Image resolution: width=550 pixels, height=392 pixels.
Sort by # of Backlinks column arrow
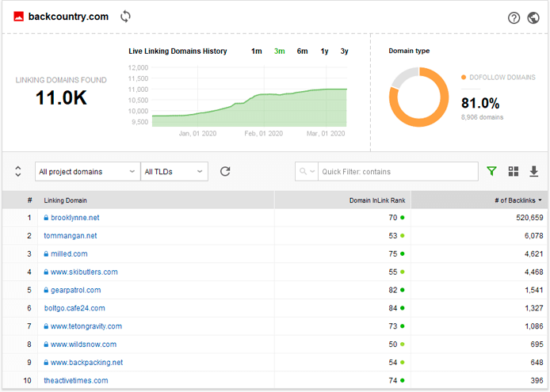[540, 200]
